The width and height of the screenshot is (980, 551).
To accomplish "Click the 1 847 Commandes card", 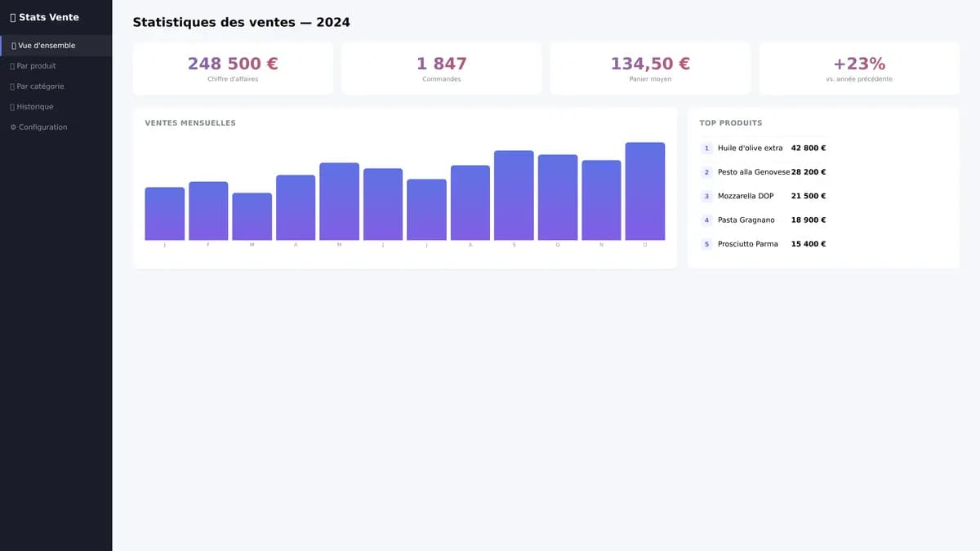I will 441,69.
